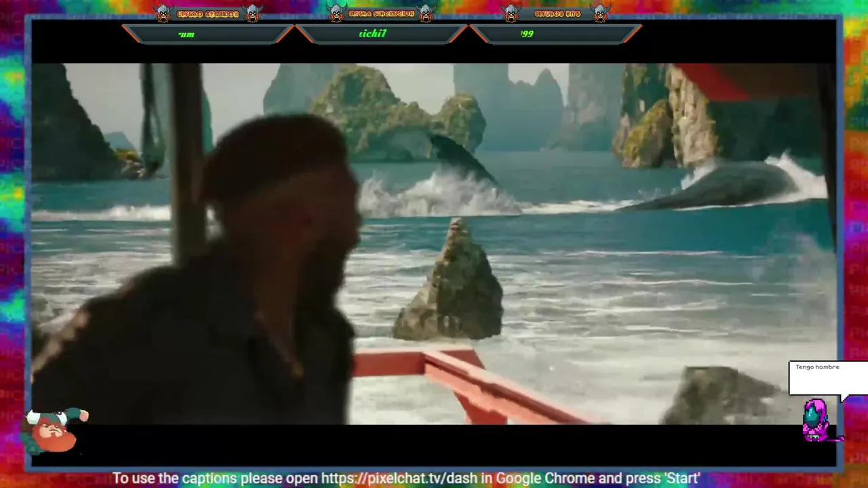
Task: Click the viking skull icon after the first header label
Action: tap(252, 13)
